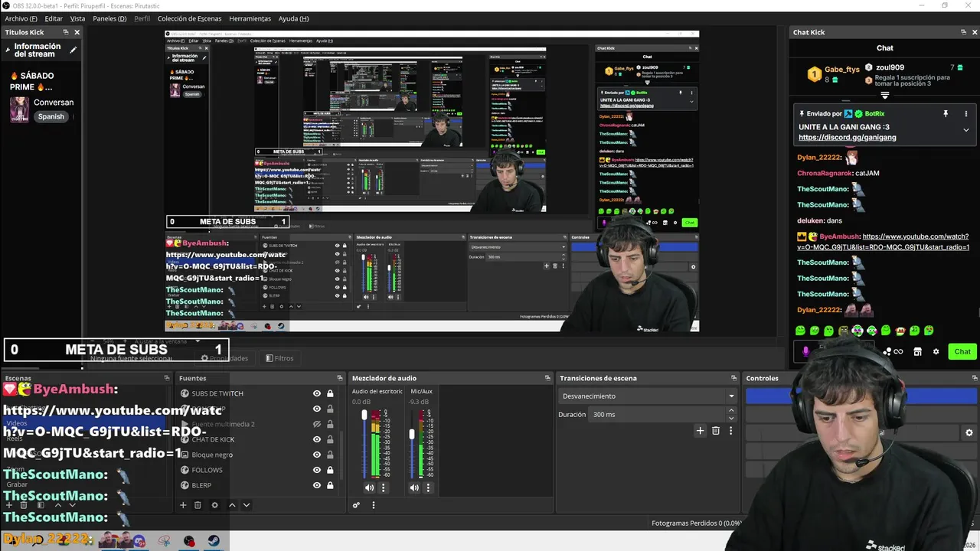This screenshot has width=980, height=551.
Task: Add a new source with the plus icon in Fuentes
Action: [x=183, y=505]
